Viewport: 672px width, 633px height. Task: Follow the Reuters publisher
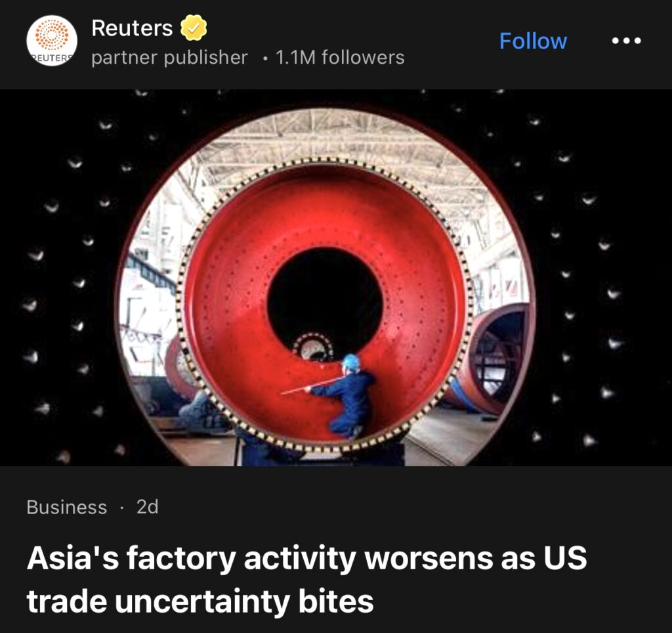tap(533, 41)
